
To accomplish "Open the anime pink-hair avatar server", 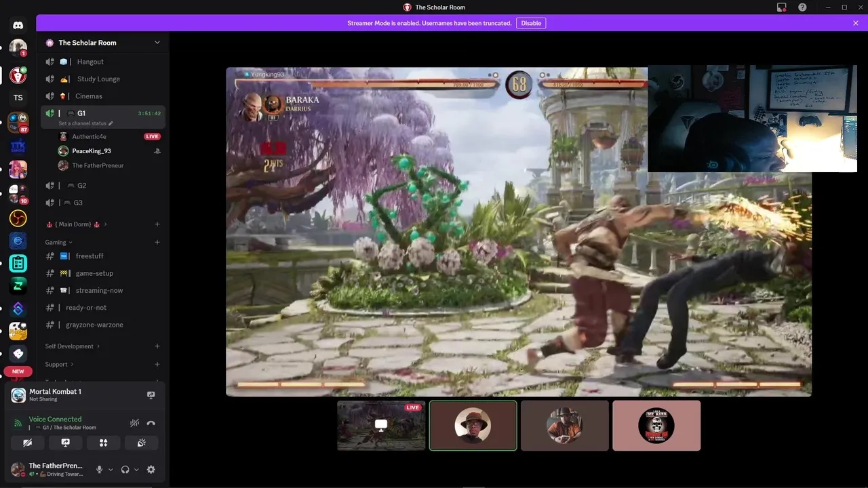I will pyautogui.click(x=18, y=169).
